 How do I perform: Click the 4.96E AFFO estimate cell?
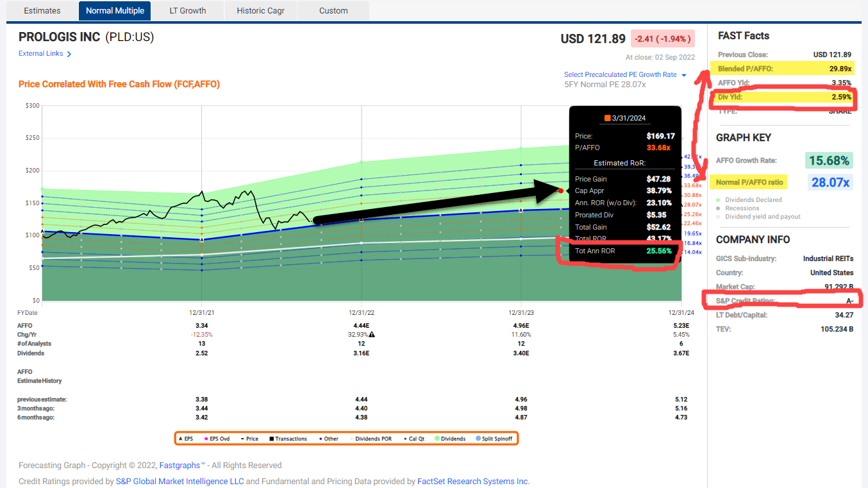pyautogui.click(x=521, y=326)
